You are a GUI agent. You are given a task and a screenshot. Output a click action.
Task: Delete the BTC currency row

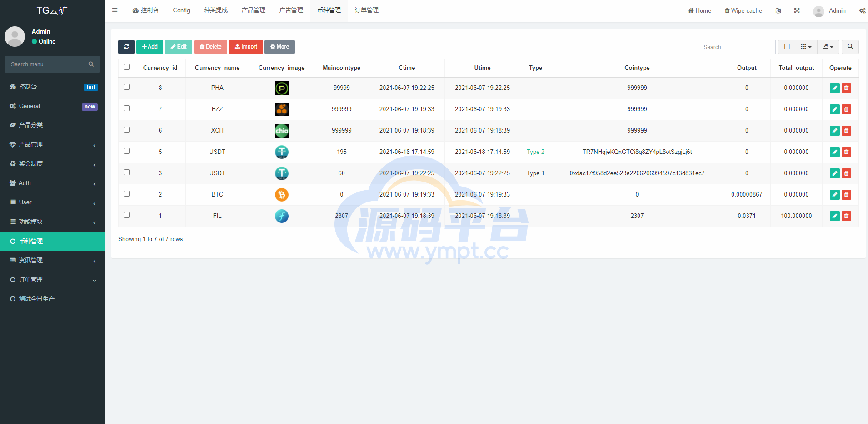846,195
